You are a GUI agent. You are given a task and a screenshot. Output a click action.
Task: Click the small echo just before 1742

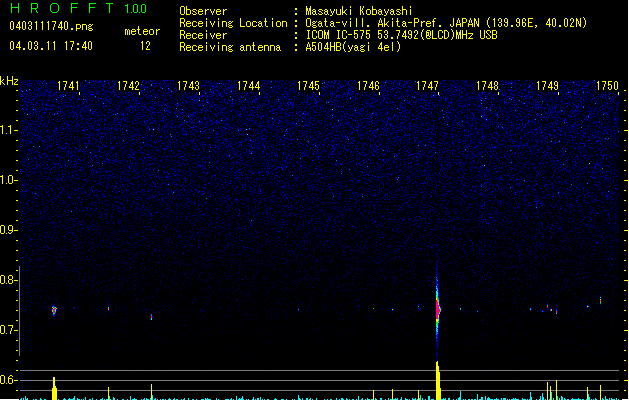click(x=108, y=308)
